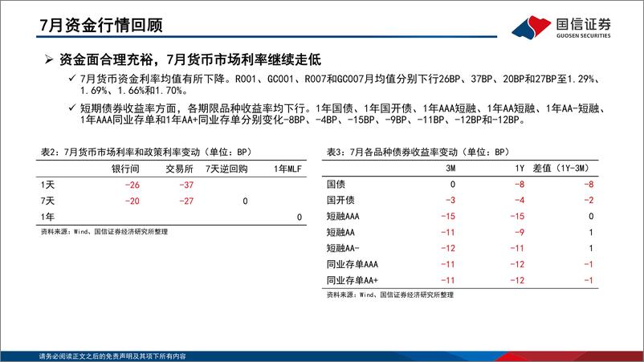Select Table 3 title 表3：7月各品种债券收益率变动

[418, 152]
